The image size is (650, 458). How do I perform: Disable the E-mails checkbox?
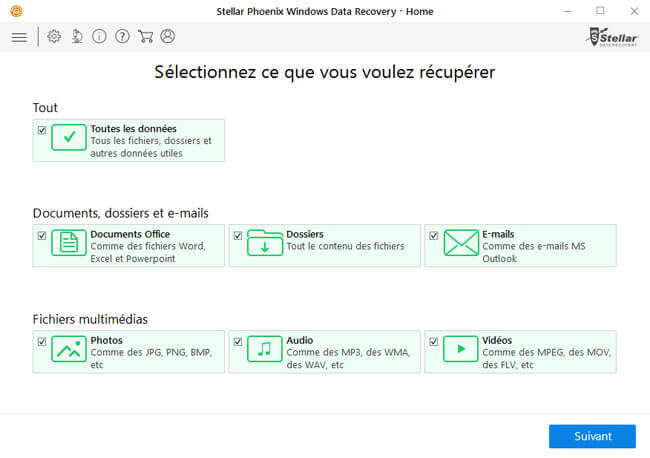pyautogui.click(x=434, y=236)
